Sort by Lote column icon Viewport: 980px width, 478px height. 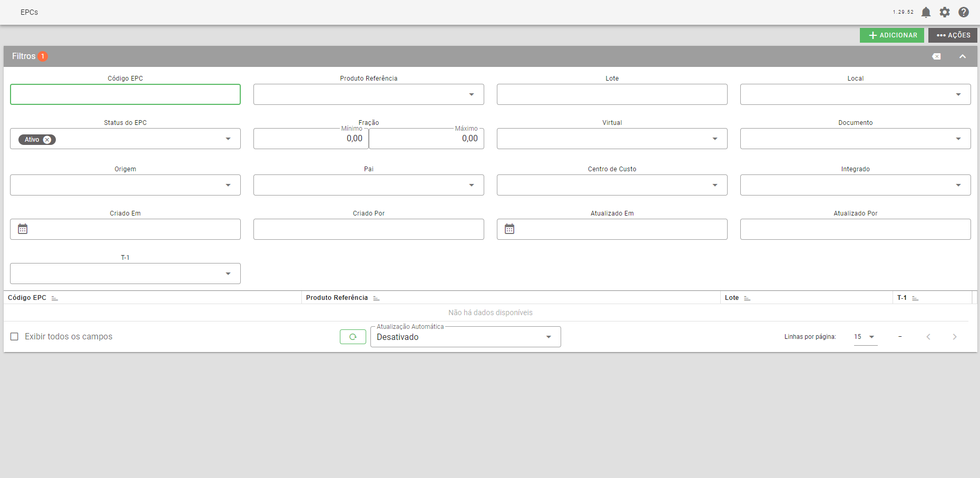pos(747,298)
